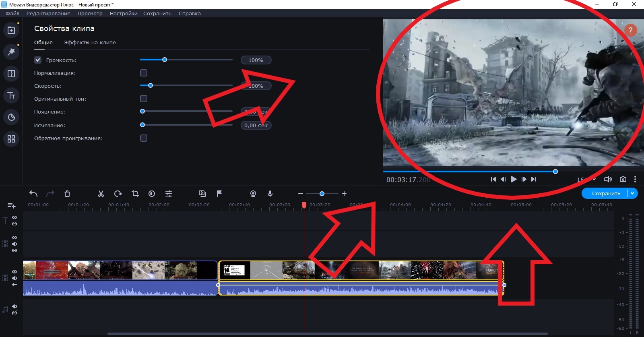Delete the selected clip with trash icon

point(67,194)
